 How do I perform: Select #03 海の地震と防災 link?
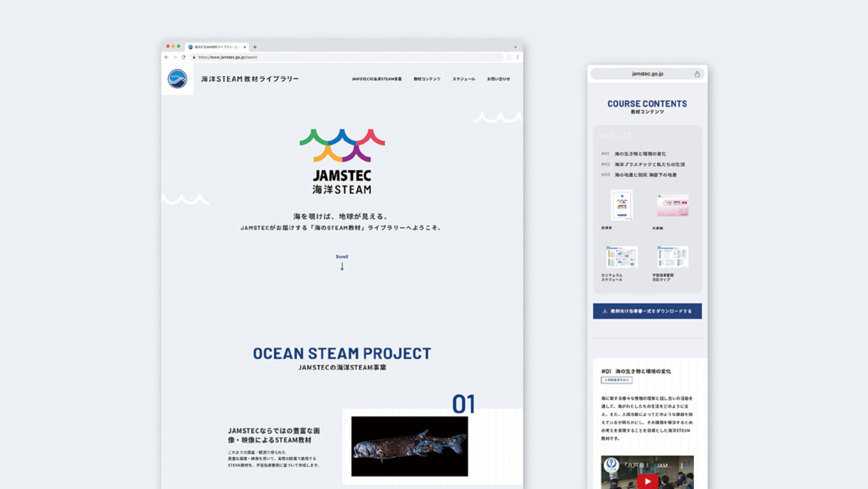coord(639,175)
